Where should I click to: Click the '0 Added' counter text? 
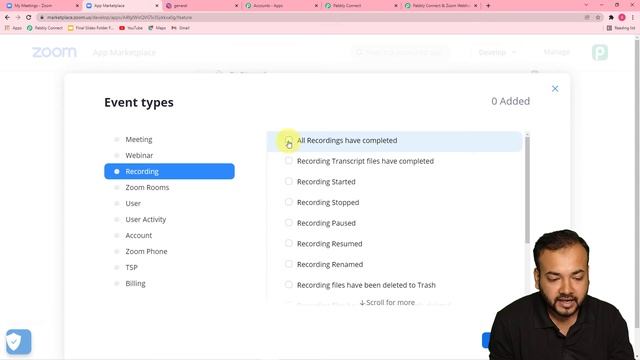tap(510, 101)
